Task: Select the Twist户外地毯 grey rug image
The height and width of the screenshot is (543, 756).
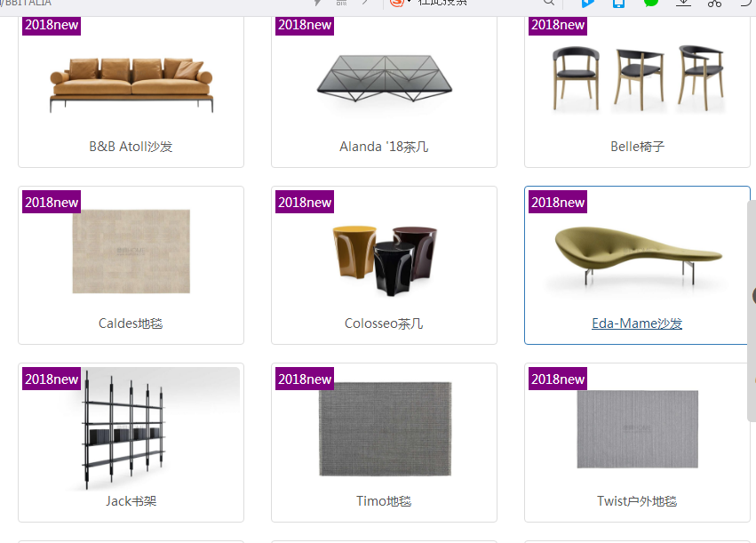Action: [637, 429]
